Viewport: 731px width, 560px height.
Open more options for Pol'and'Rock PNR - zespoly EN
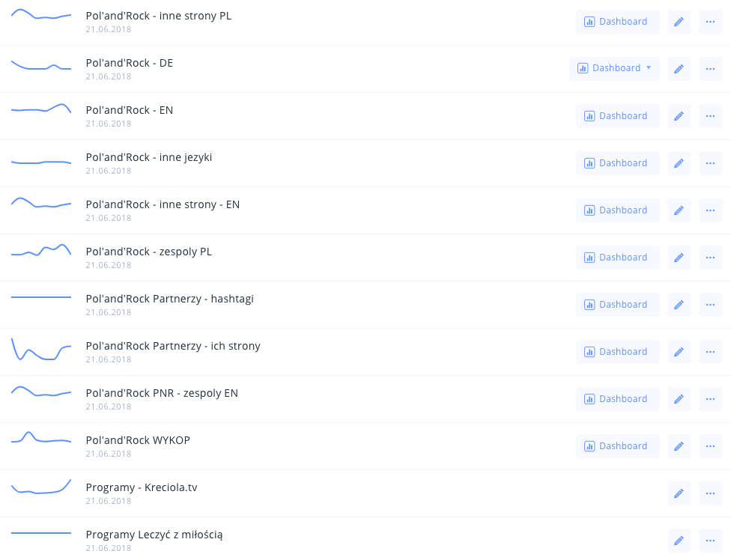coord(710,399)
